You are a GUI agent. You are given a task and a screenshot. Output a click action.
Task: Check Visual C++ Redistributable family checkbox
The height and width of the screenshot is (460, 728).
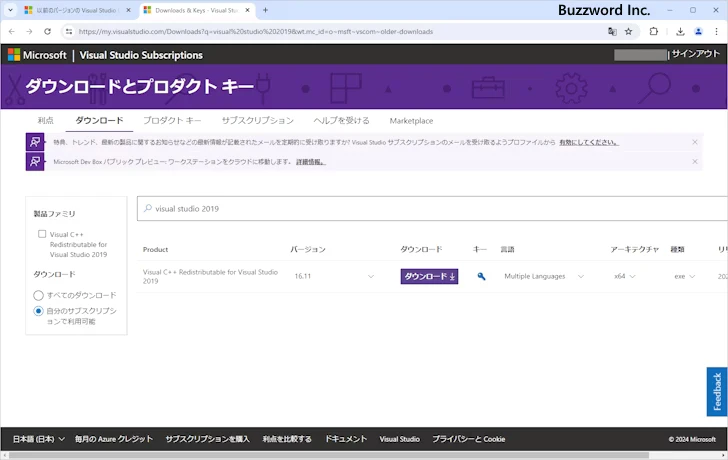(x=42, y=234)
